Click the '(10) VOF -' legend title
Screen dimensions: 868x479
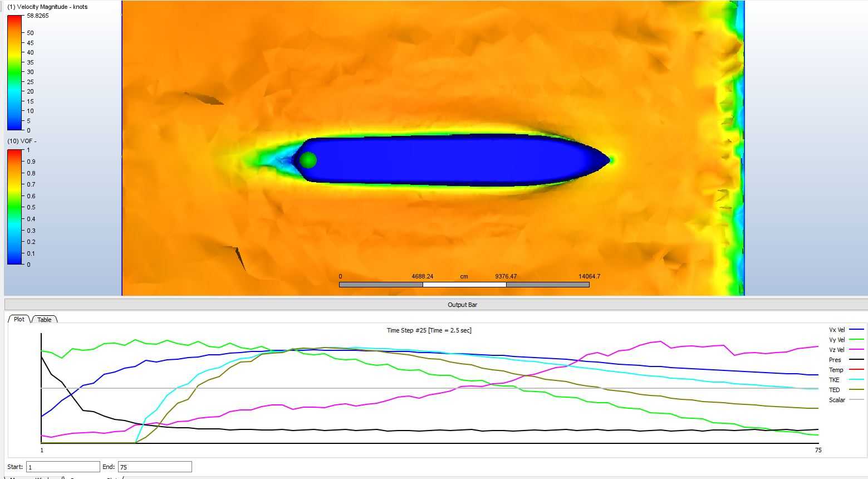pos(22,141)
